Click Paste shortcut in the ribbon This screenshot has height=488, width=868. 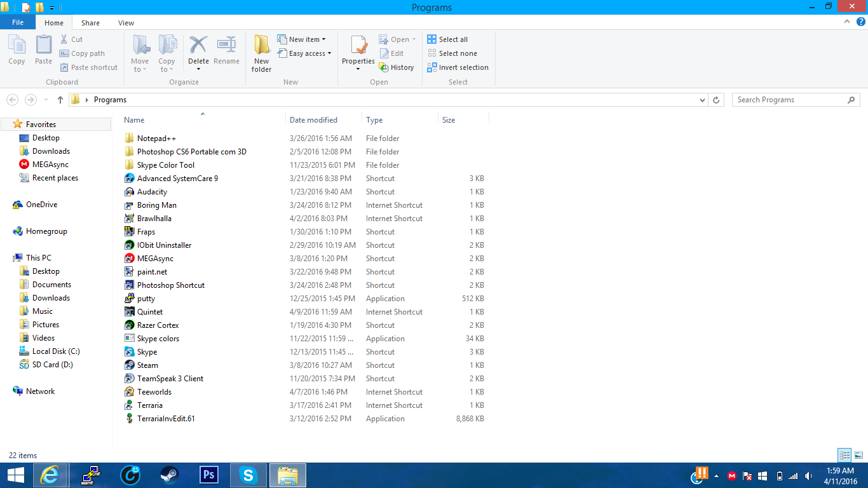tap(89, 67)
